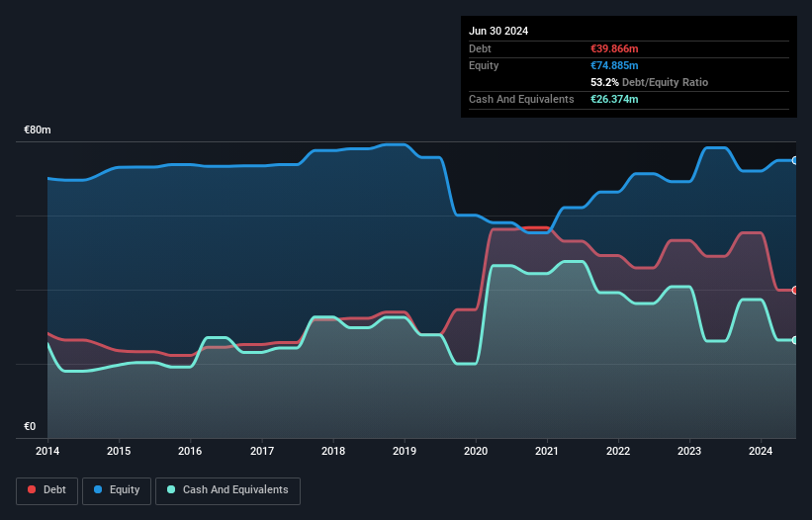Click the €39.866m debt value
The height and width of the screenshot is (520, 812).
tap(614, 48)
